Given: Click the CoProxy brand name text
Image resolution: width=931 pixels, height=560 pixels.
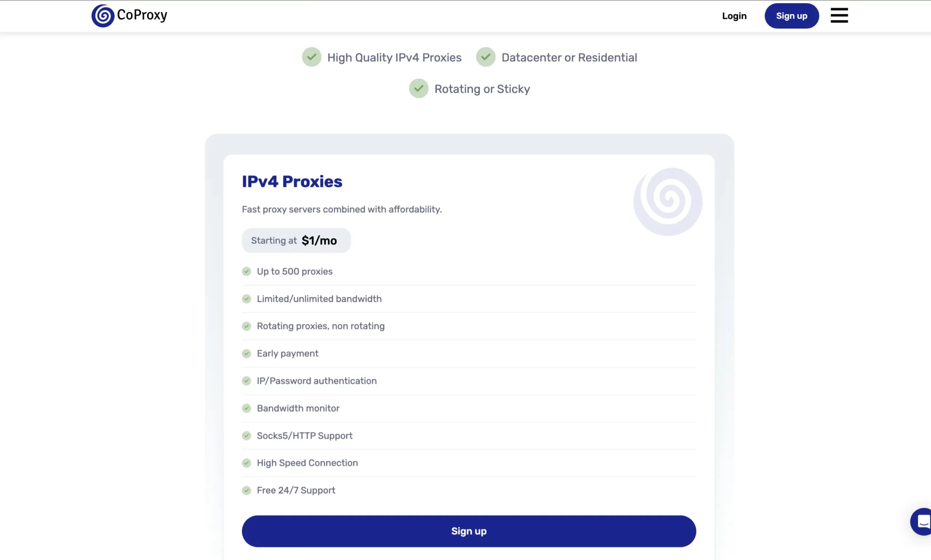Looking at the screenshot, I should [x=142, y=15].
